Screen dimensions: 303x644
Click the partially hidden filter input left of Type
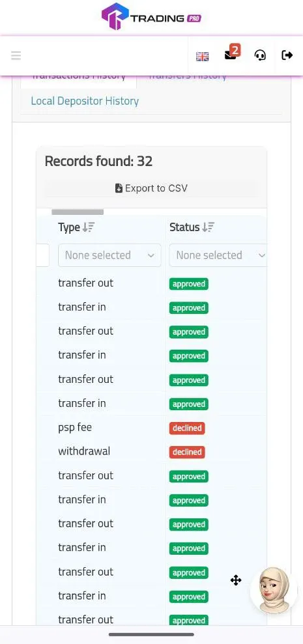click(x=43, y=255)
